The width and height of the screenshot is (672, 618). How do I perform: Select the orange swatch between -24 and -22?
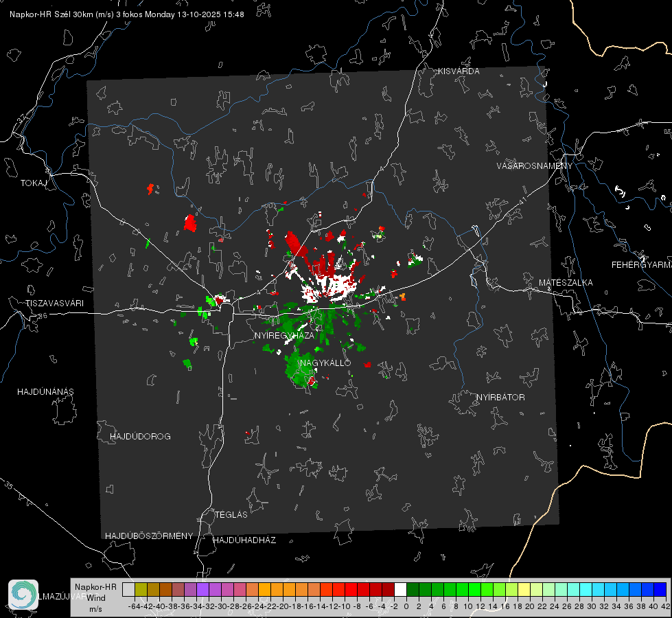pyautogui.click(x=264, y=589)
